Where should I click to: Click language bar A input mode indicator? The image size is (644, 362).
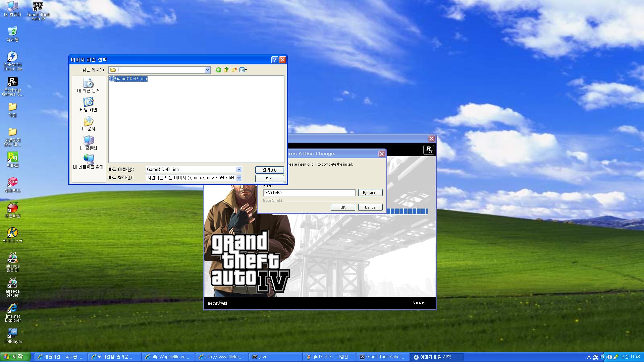point(589,357)
